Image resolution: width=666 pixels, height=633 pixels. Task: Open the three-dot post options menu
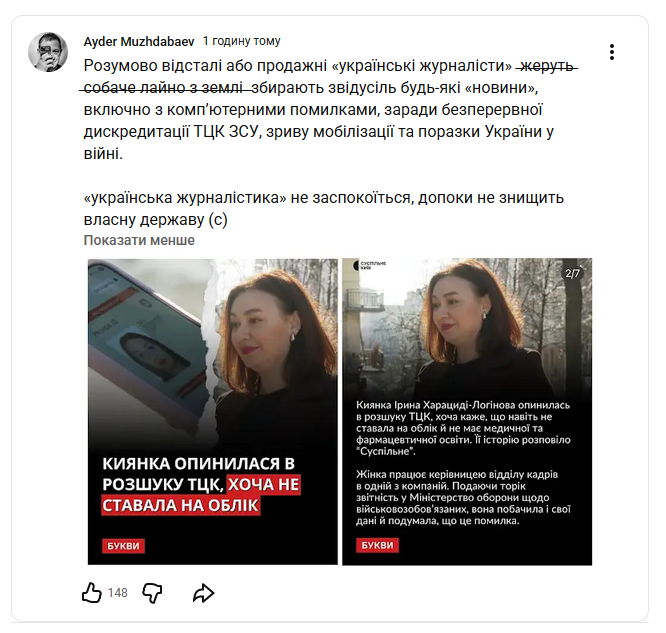[x=611, y=52]
